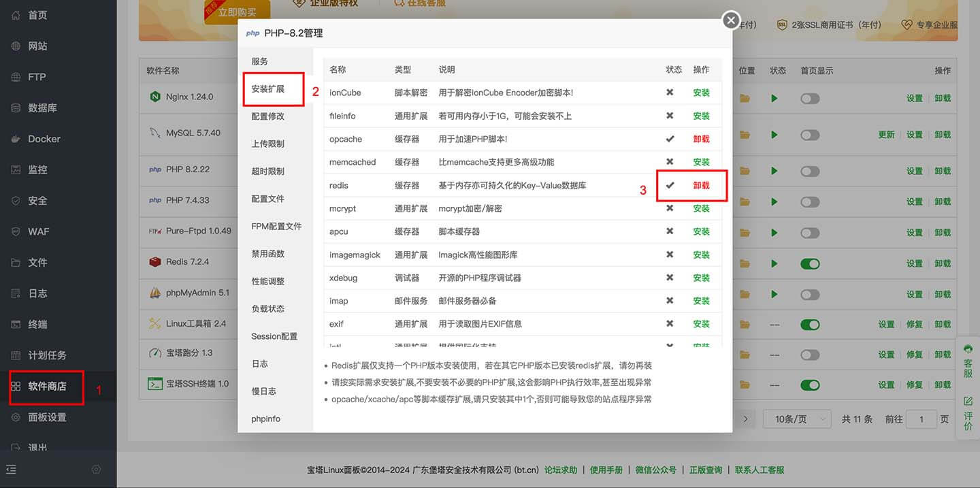The width and height of the screenshot is (980, 488).
Task: Click the 宝塔SSH终端 1.0 terminal icon
Action: 154,383
